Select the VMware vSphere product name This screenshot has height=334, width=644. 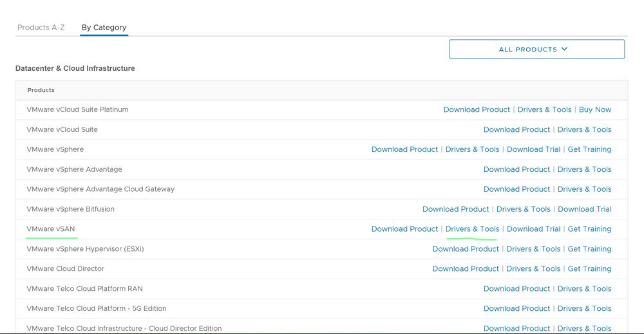click(55, 149)
